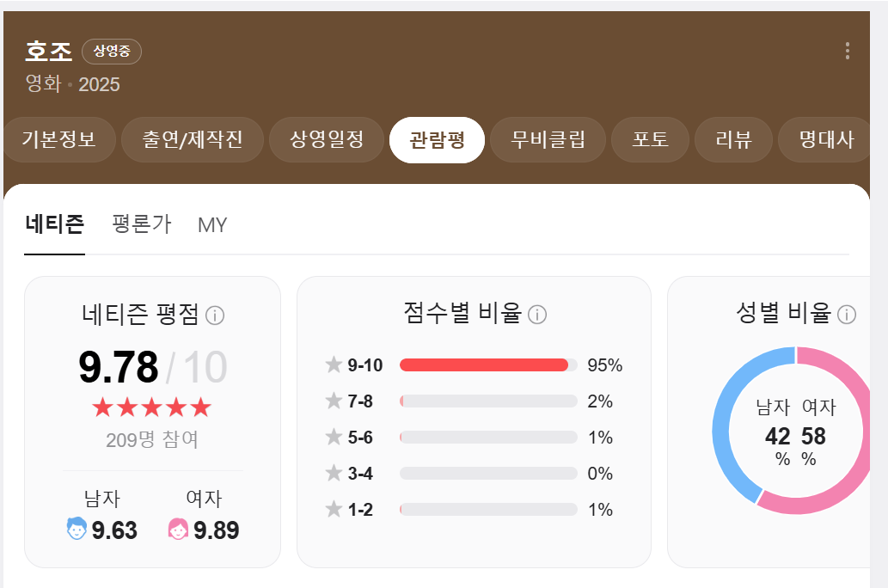Click the 95% progress bar for 9-10 scores
Viewport: 888px width, 588px height.
(486, 364)
